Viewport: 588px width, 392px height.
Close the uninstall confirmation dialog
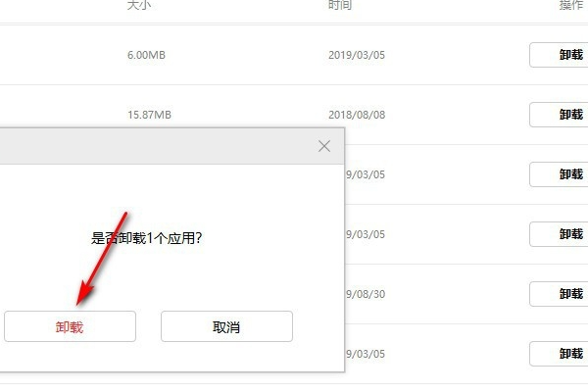point(324,146)
